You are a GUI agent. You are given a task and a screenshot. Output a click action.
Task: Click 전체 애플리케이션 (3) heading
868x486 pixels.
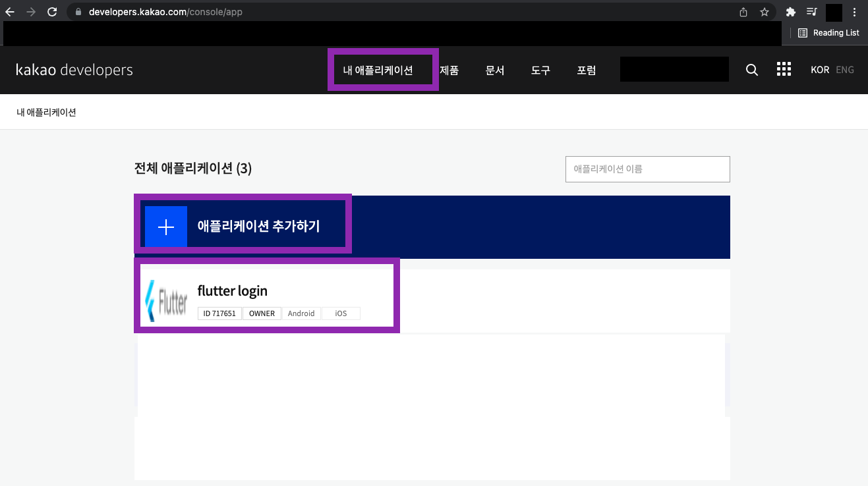point(193,169)
